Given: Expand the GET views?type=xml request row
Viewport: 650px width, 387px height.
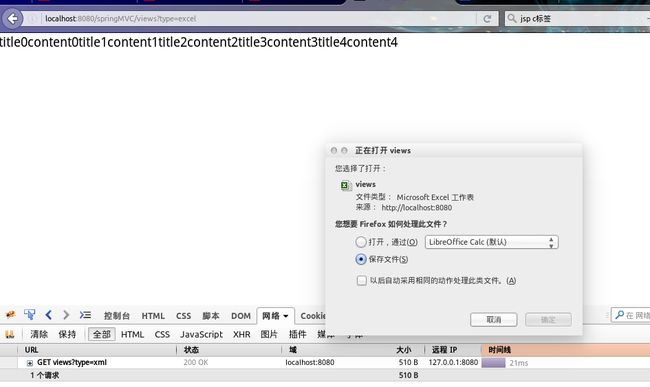Looking at the screenshot, I should pyautogui.click(x=29, y=363).
